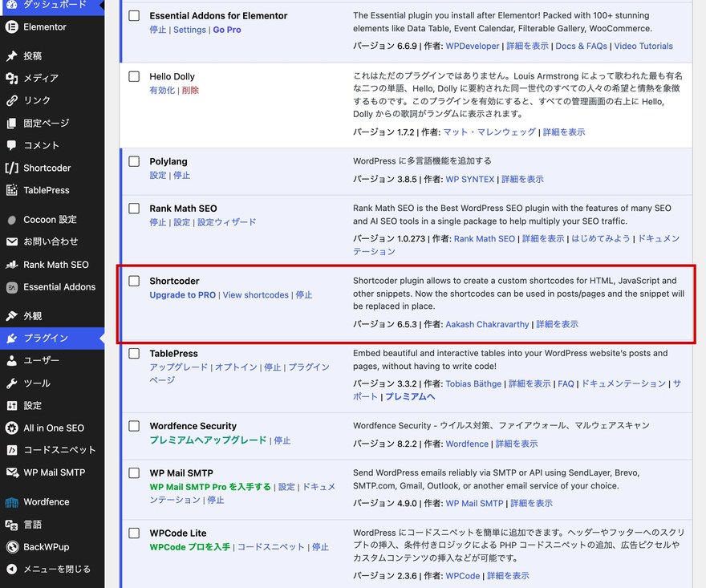Click WP SYNTEX author link
This screenshot has width=706, height=588.
point(470,179)
